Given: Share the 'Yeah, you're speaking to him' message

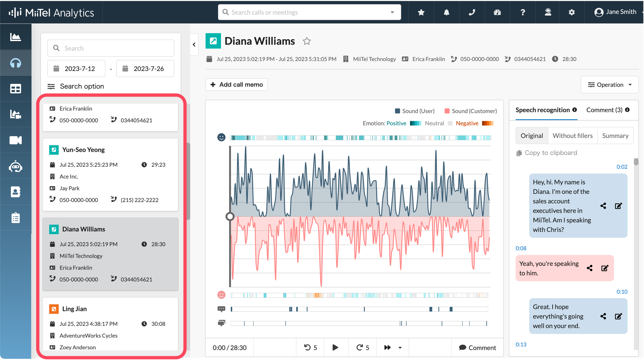Looking at the screenshot, I should (590, 268).
